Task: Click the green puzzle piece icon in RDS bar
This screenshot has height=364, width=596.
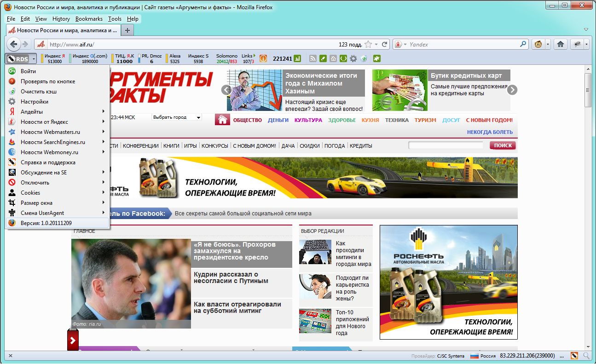Action: 376,58
